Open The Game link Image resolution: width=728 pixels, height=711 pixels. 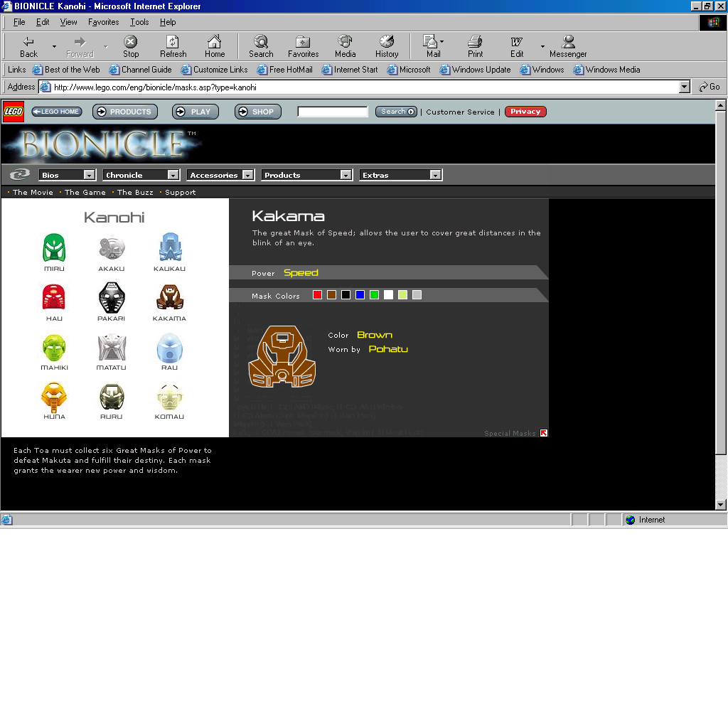pyautogui.click(x=85, y=192)
